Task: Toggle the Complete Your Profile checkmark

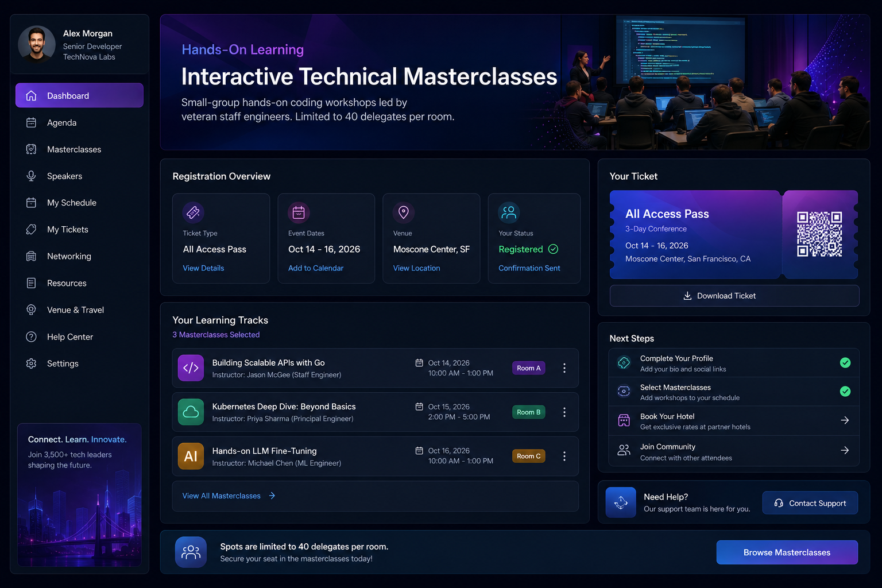Action: (845, 362)
